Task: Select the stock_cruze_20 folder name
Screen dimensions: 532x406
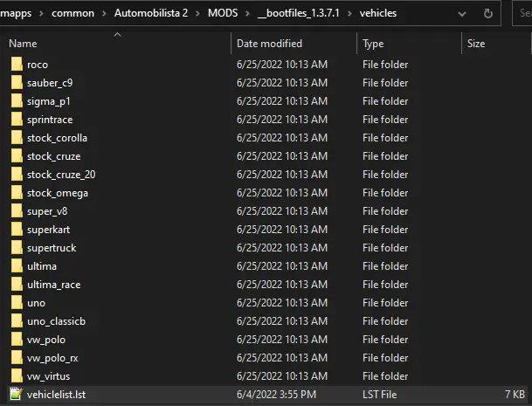Action: [61, 175]
